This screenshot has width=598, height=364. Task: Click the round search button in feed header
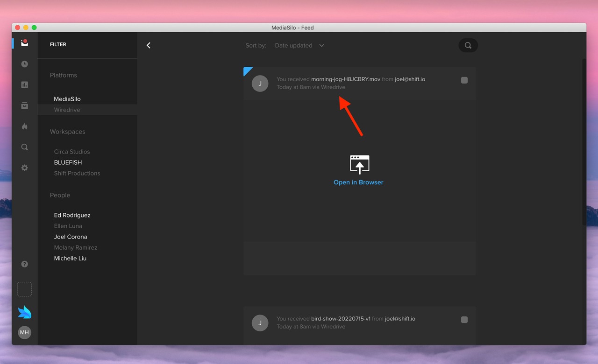468,45
